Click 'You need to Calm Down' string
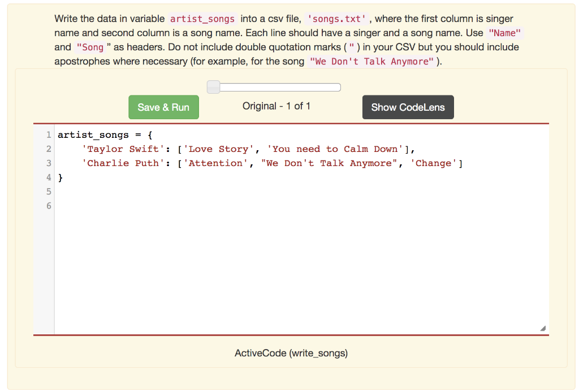 pos(335,149)
